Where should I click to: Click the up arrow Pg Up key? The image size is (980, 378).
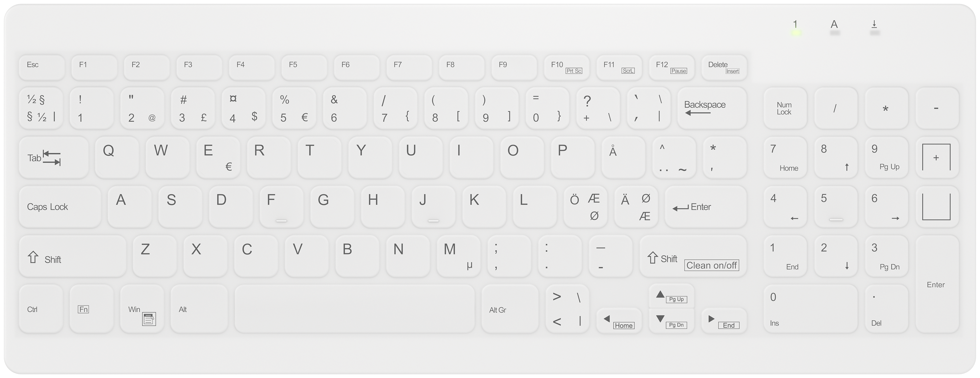(x=671, y=296)
